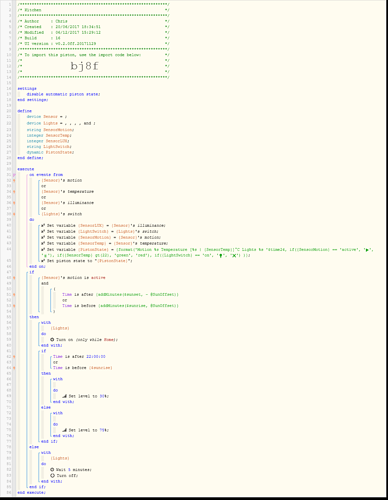388x500 pixels.
Task: Click the power icon beside Turn on
Action: point(52,340)
